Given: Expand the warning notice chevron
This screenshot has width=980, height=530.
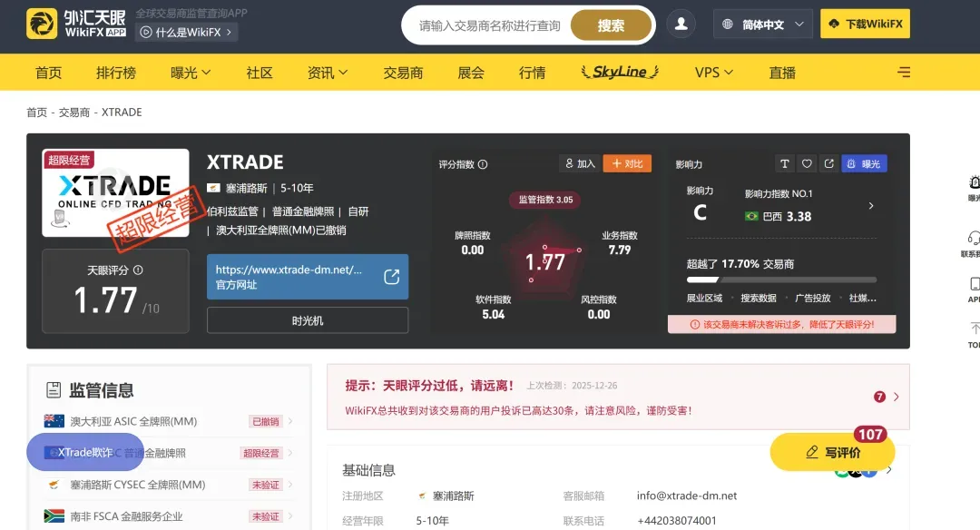Looking at the screenshot, I should click(x=897, y=397).
